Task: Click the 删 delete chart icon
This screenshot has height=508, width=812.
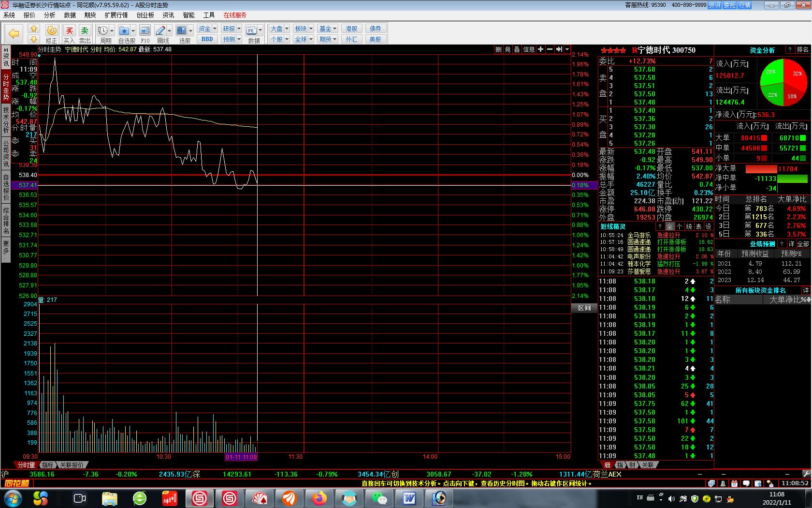Action: point(498,49)
